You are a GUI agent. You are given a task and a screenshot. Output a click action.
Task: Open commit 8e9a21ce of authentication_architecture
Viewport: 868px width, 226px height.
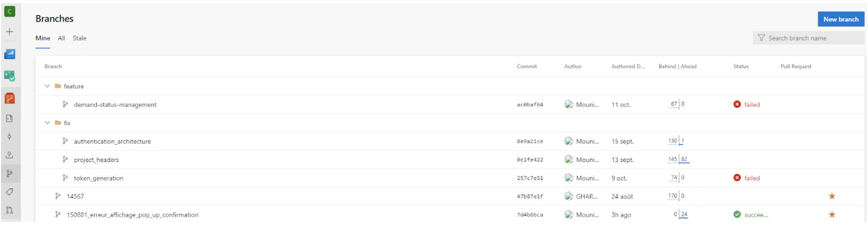coord(530,142)
